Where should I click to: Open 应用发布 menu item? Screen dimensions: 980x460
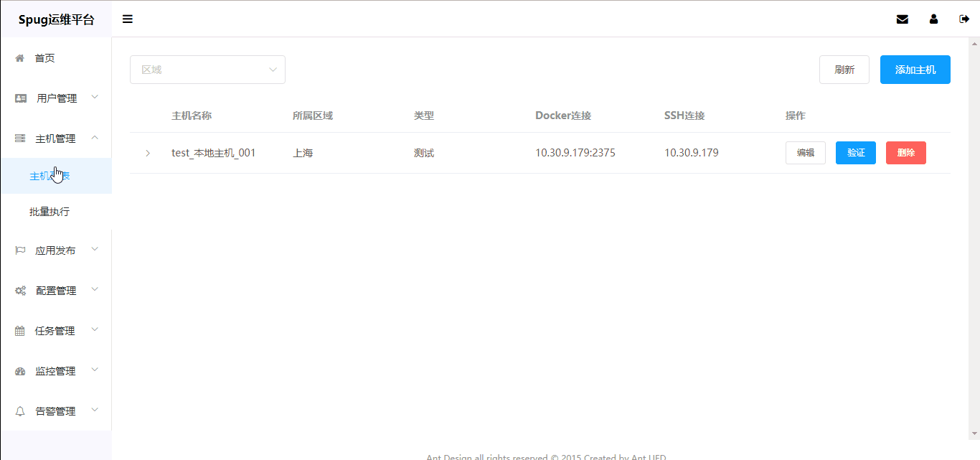[x=55, y=250]
